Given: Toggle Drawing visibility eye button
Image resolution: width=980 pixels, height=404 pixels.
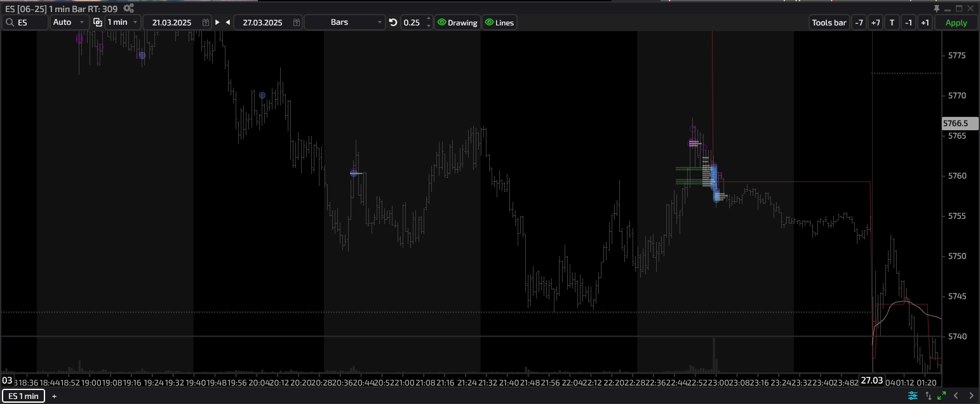Looking at the screenshot, I should (457, 22).
